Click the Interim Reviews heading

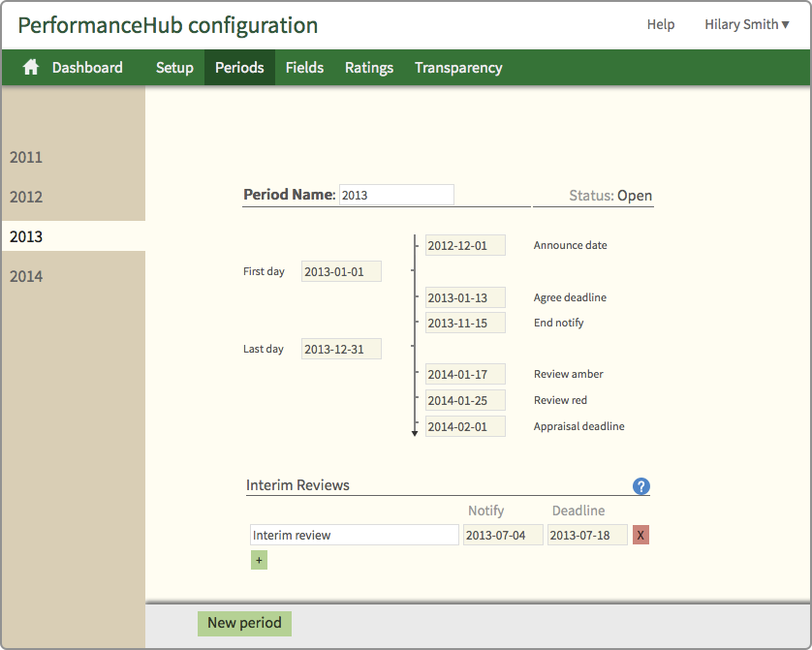point(297,485)
